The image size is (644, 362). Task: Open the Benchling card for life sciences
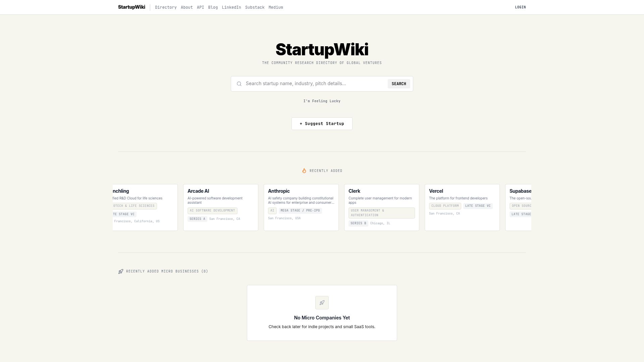pos(145,207)
